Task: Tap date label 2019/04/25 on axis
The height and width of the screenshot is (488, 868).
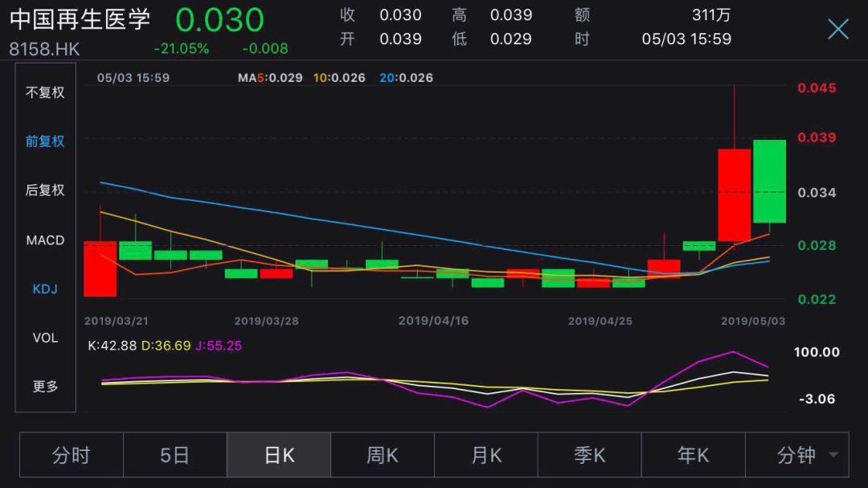Action: [600, 322]
